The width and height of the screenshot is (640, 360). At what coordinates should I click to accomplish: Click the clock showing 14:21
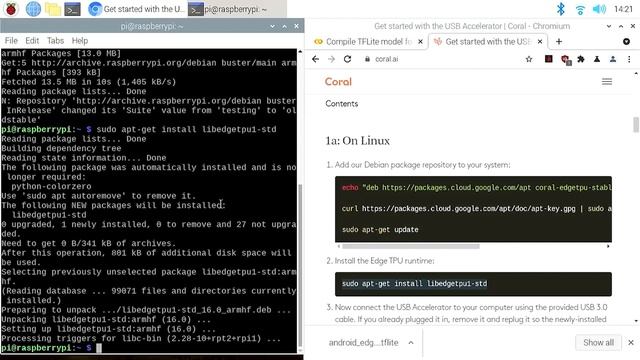(x=623, y=9)
